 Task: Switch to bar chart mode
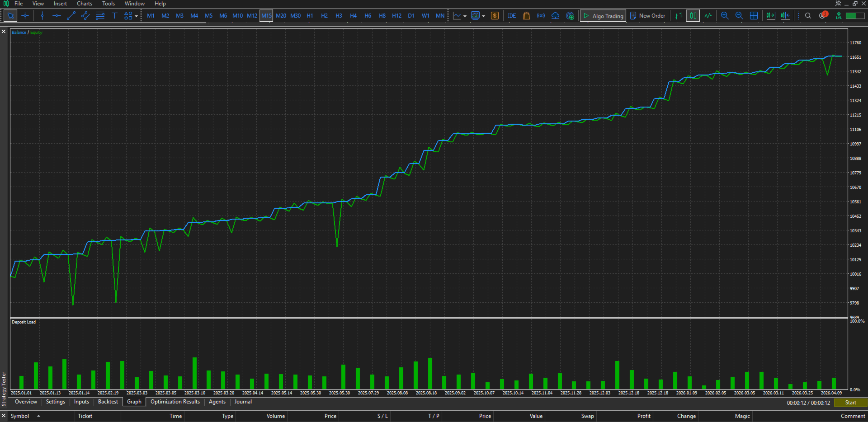[x=679, y=16]
